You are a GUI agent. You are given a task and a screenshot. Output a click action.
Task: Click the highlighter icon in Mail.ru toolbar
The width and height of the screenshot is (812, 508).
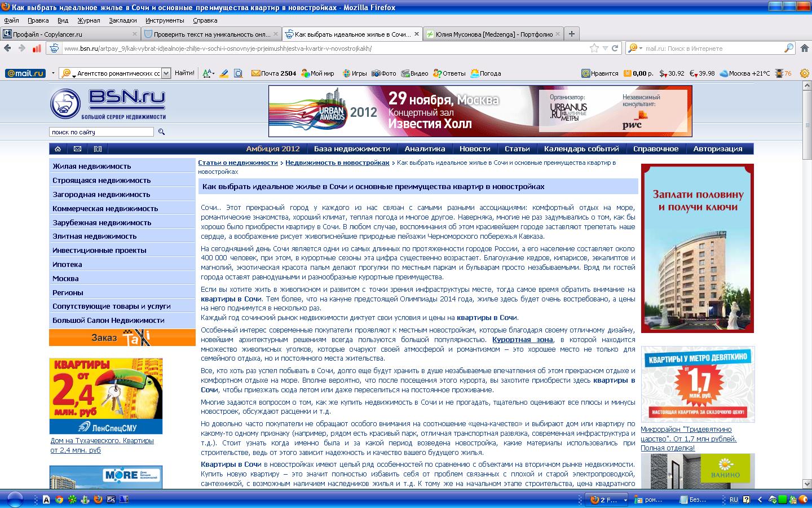click(x=224, y=73)
